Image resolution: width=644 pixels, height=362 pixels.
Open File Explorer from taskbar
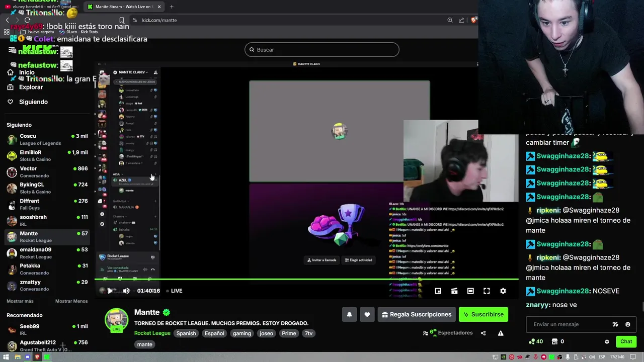pyautogui.click(x=17, y=357)
